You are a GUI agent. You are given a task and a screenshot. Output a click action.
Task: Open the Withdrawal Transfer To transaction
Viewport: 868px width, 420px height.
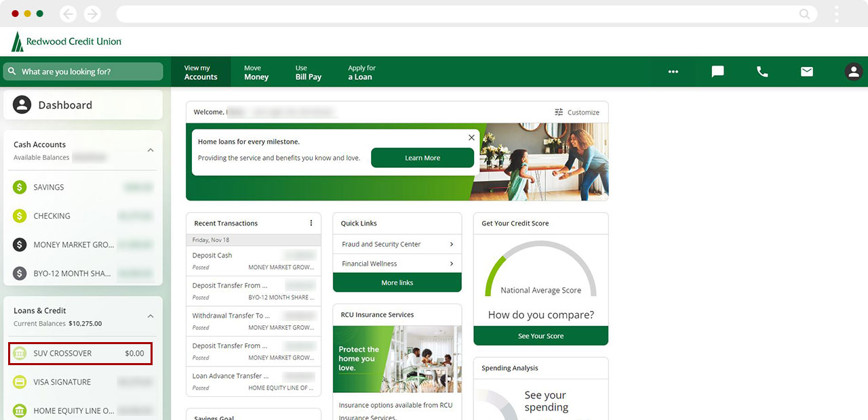click(x=254, y=321)
